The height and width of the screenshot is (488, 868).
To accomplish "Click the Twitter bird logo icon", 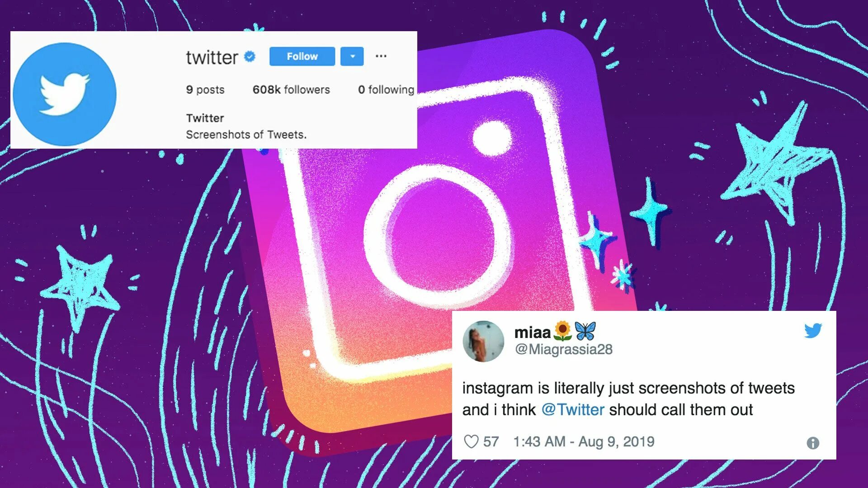I will point(64,90).
